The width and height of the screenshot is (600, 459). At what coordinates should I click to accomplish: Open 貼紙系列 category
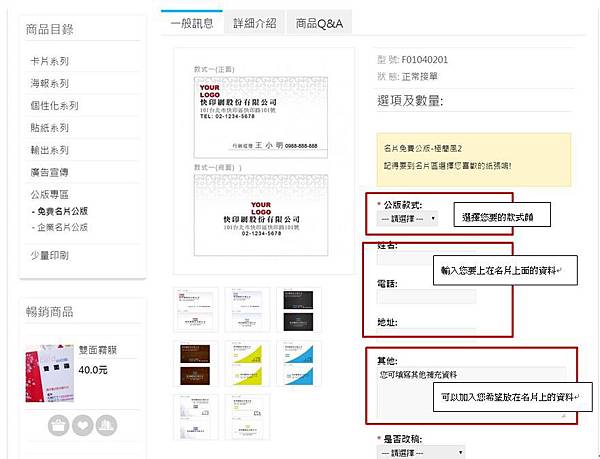(x=50, y=128)
